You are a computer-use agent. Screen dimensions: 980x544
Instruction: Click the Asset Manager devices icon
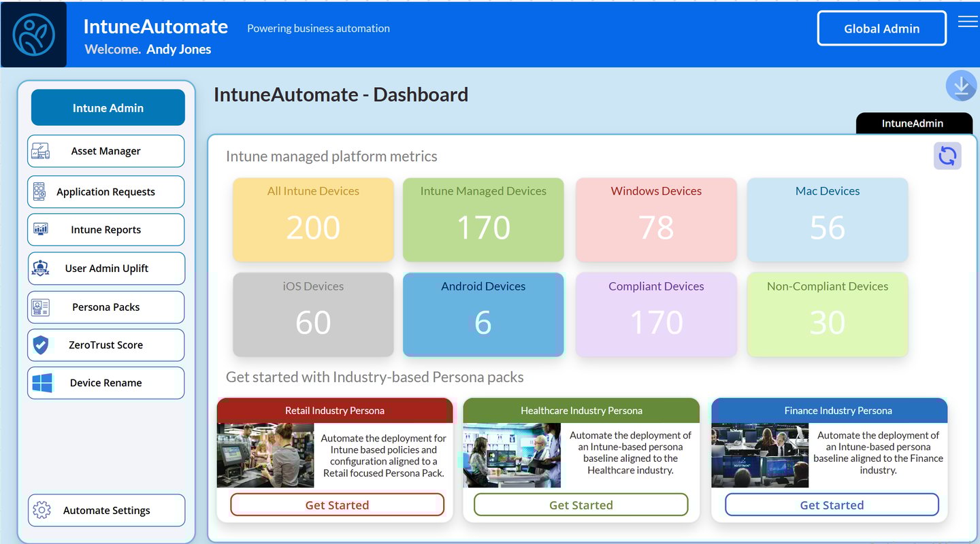pyautogui.click(x=41, y=151)
